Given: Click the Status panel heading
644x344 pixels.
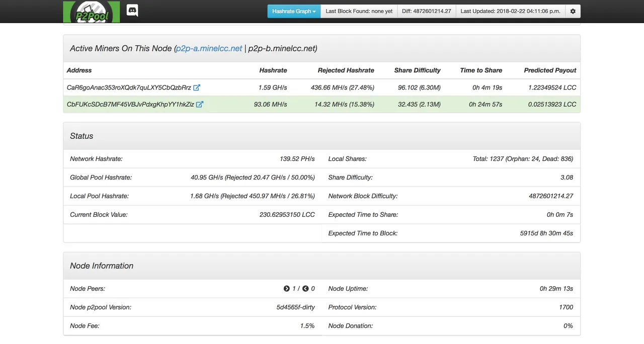Looking at the screenshot, I should click(x=82, y=136).
